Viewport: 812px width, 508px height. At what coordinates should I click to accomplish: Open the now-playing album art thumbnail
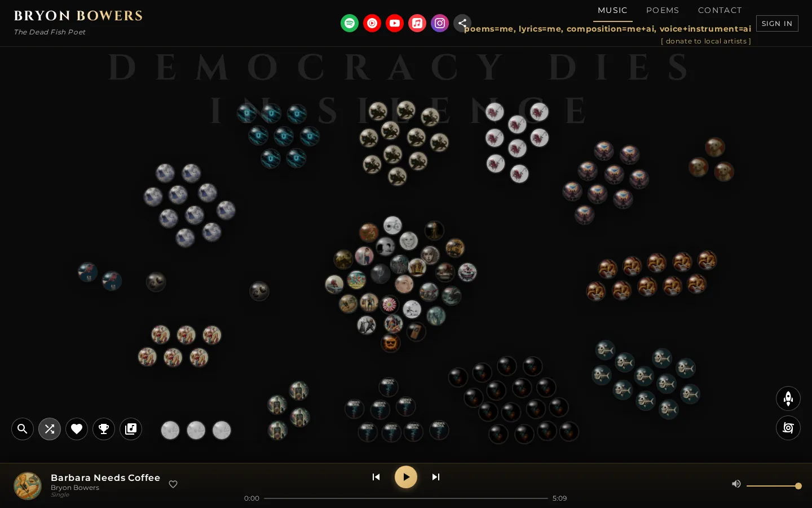28,486
